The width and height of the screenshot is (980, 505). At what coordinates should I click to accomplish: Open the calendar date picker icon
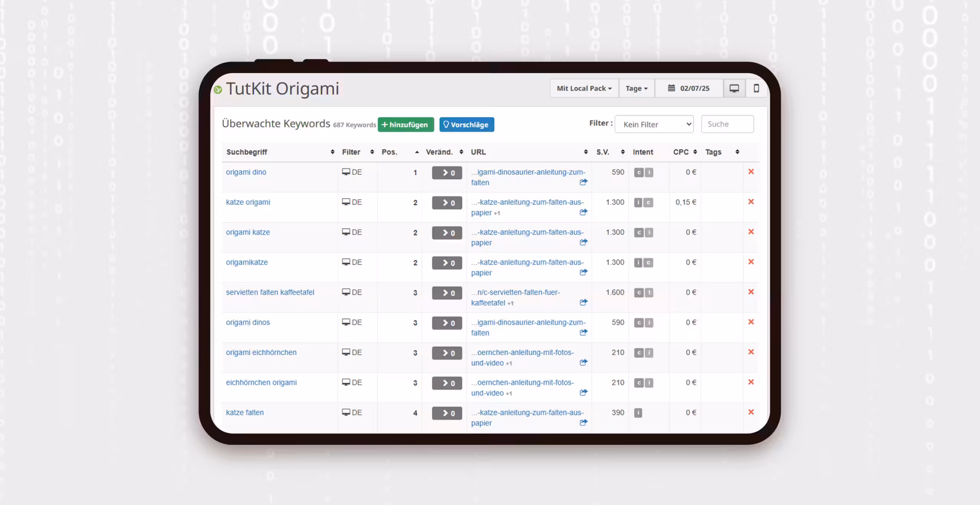672,88
